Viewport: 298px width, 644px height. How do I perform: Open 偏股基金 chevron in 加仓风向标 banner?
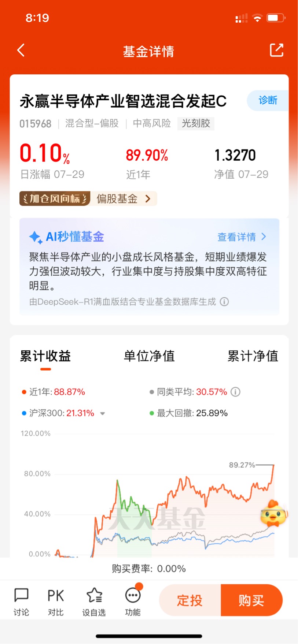coord(148,198)
